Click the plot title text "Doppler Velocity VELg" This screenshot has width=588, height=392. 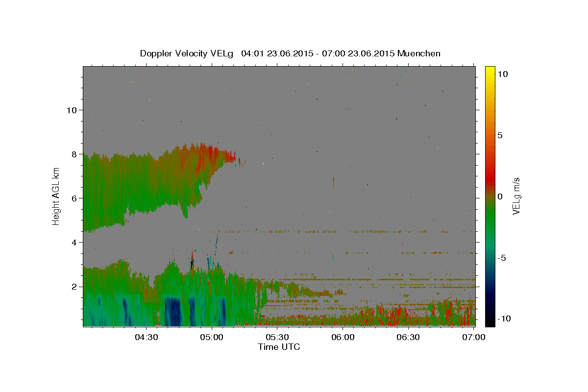pyautogui.click(x=188, y=53)
